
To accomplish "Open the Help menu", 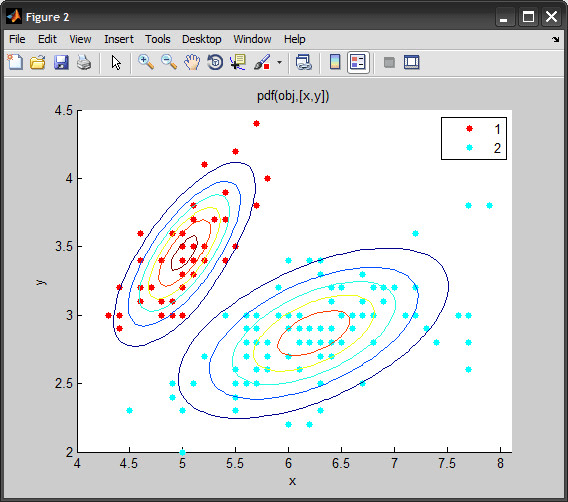I will click(x=295, y=39).
